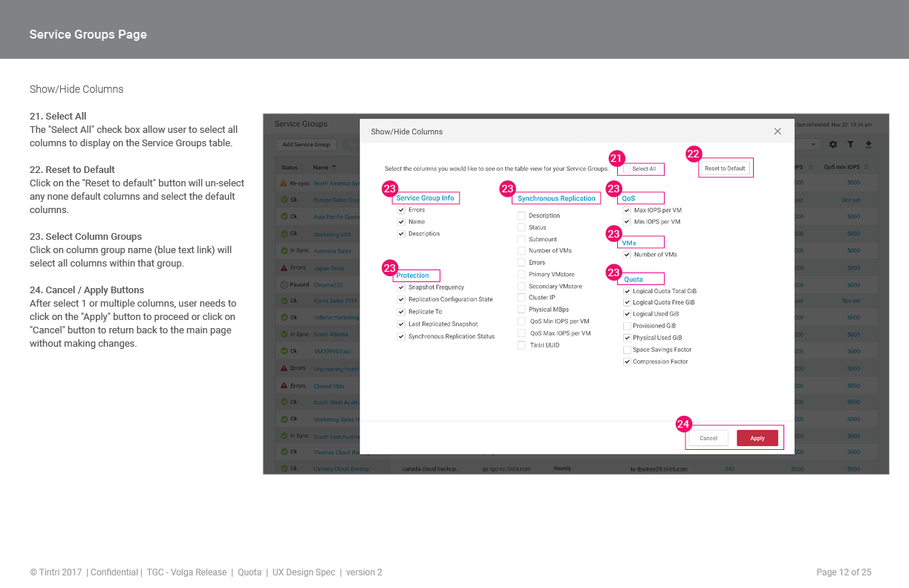The height and width of the screenshot is (588, 909).
Task: Open the Chrome223 service group link
Action: (x=328, y=285)
